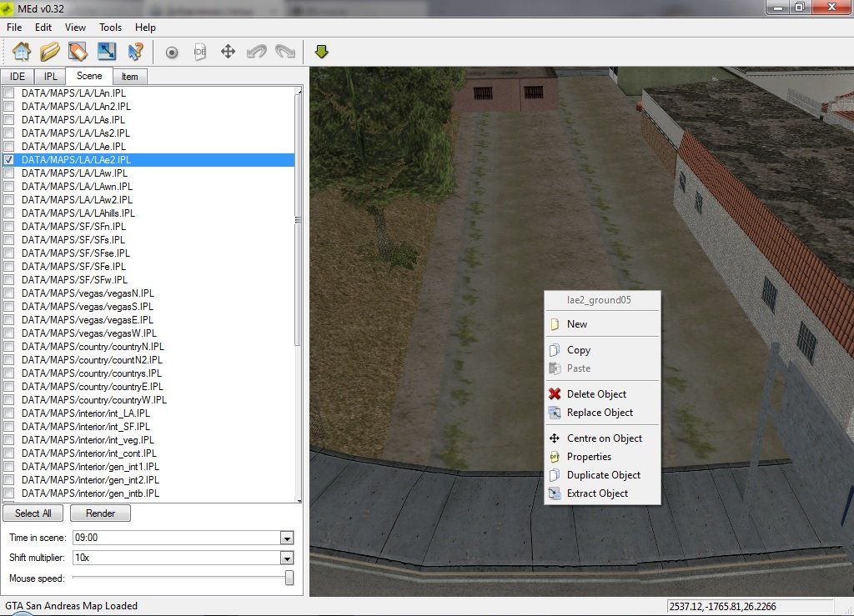Select the DATA/MAPS/LA/LAs2.IPL row
Image resolution: width=854 pixels, height=616 pixels.
tap(148, 133)
